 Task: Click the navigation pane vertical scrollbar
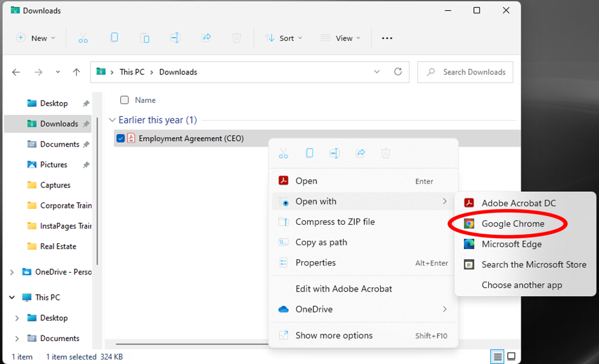97,191
